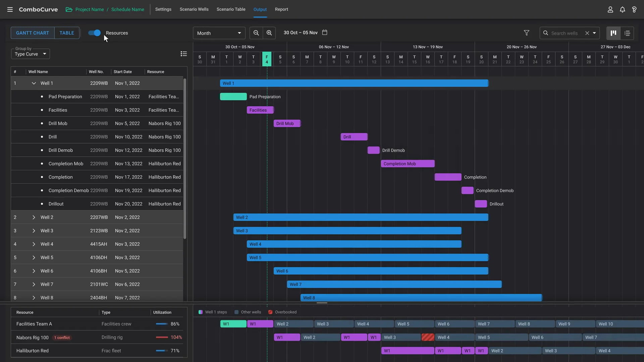
Task: Open the search options dropdown arrow
Action: [594, 33]
